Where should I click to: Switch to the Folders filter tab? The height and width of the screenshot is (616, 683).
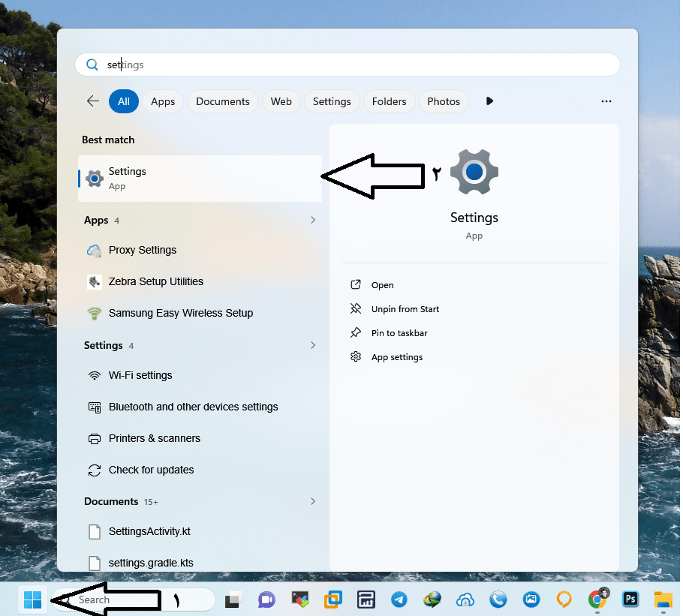pos(389,101)
